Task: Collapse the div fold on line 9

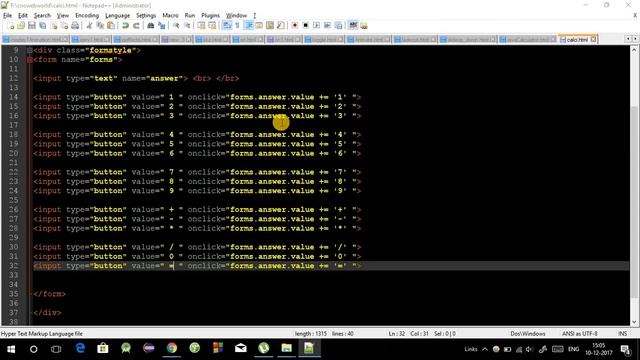Action: click(x=30, y=50)
